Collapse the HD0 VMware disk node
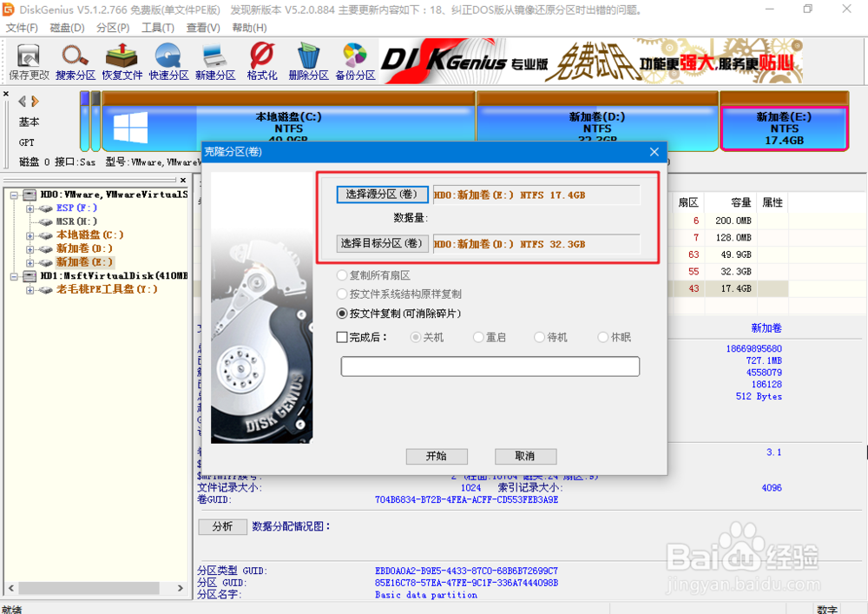Image resolution: width=868 pixels, height=614 pixels. pyautogui.click(x=15, y=195)
